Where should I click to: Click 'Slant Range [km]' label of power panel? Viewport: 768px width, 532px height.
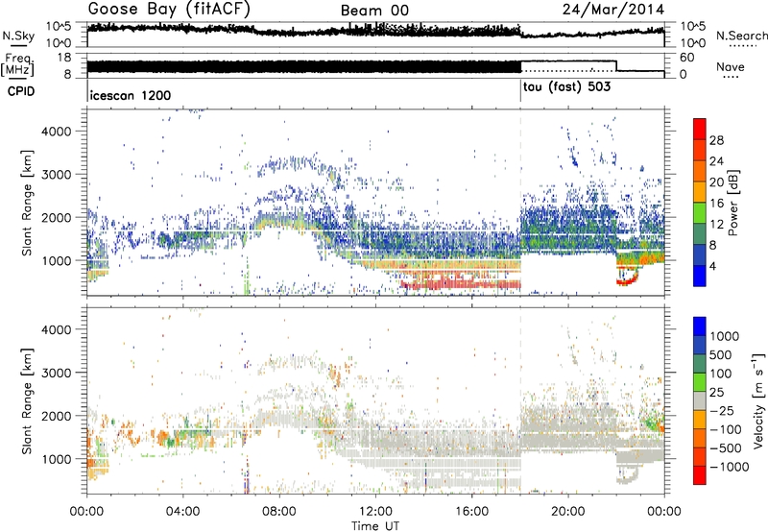(27, 203)
